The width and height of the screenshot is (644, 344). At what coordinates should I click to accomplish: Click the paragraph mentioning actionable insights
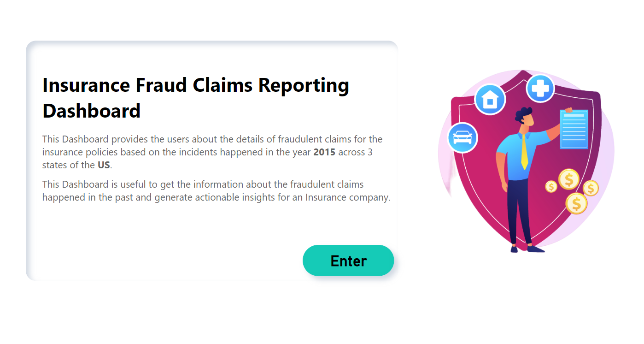[216, 191]
